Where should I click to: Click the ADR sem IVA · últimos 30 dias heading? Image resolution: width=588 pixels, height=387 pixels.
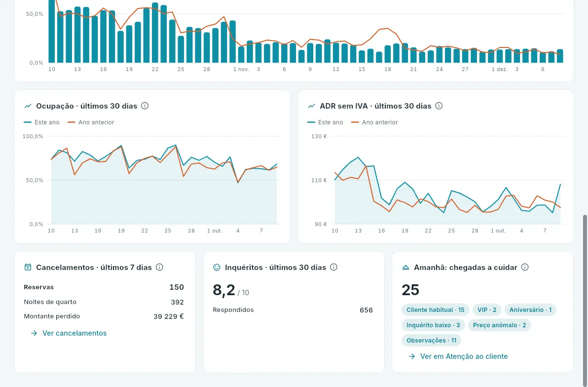pyautogui.click(x=375, y=106)
